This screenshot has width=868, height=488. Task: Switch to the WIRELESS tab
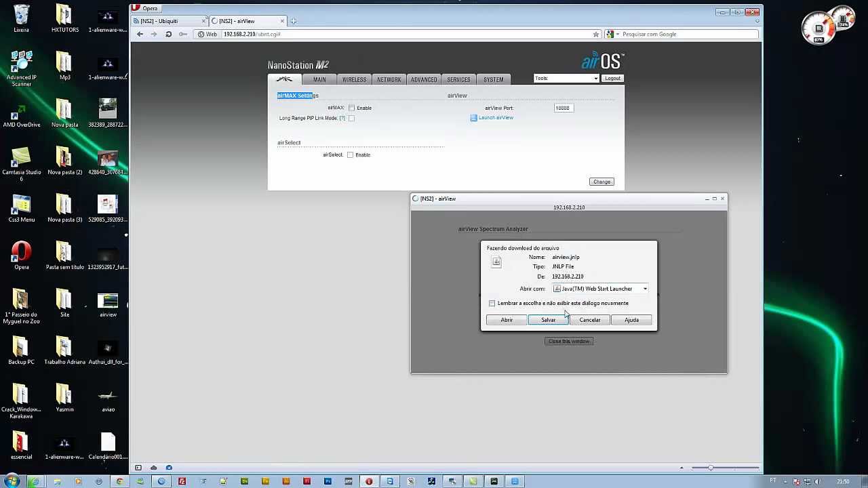(x=354, y=79)
